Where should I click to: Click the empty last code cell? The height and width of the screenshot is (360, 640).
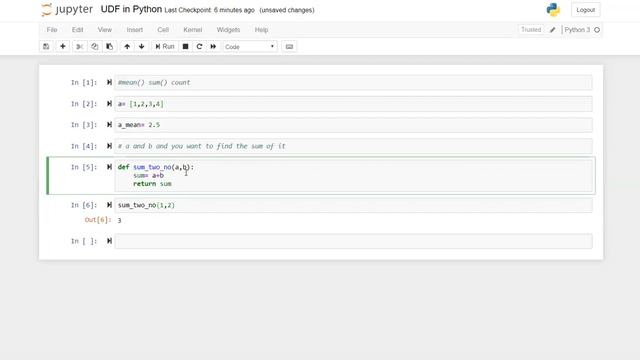pos(353,241)
